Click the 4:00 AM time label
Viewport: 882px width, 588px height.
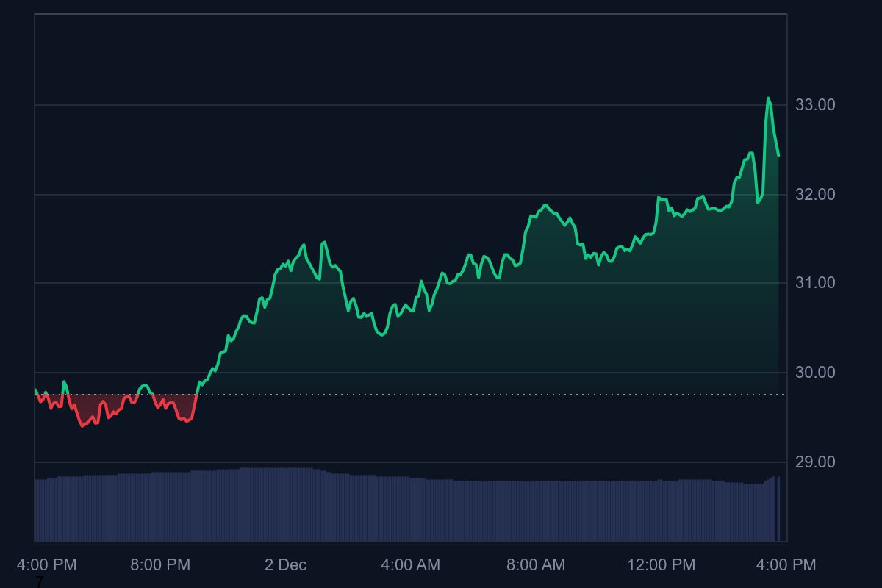click(x=412, y=566)
